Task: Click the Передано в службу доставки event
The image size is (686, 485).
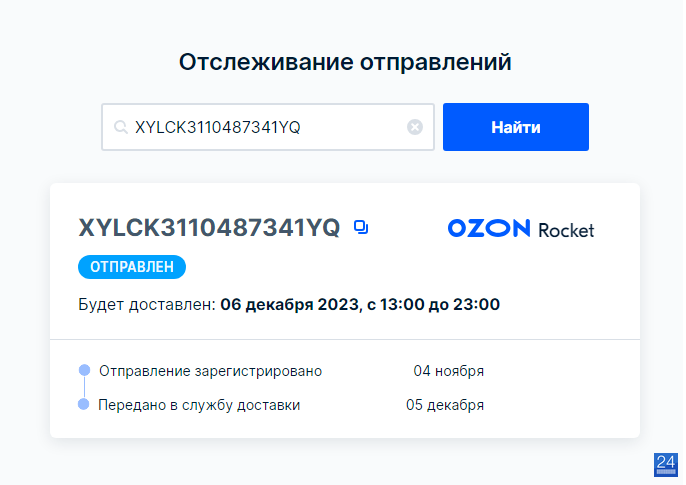Action: coord(199,405)
